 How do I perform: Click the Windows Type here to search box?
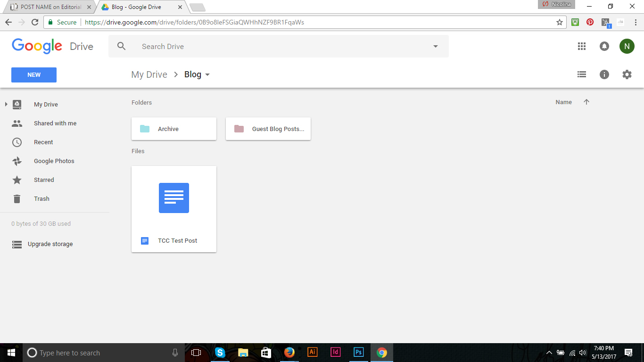pyautogui.click(x=104, y=353)
